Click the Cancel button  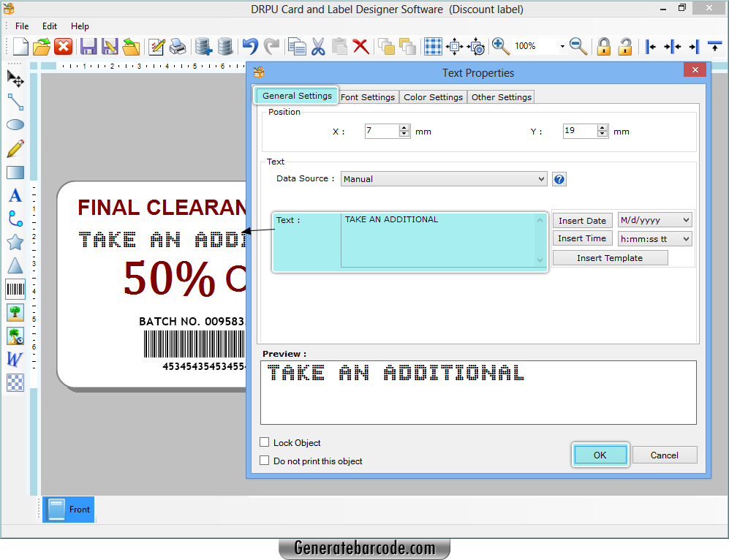click(x=665, y=455)
